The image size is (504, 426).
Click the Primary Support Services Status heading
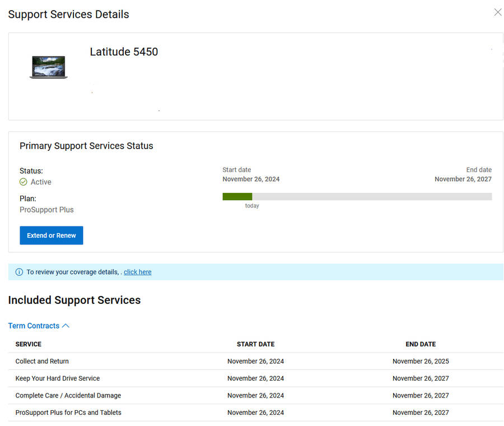click(x=86, y=146)
